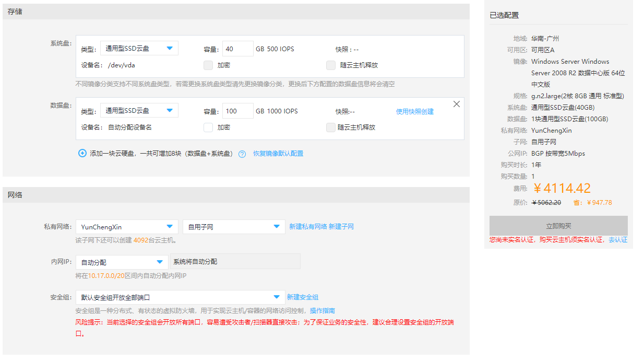Click the plus icon to add cloud disk
The image size is (644, 360).
pyautogui.click(x=82, y=153)
